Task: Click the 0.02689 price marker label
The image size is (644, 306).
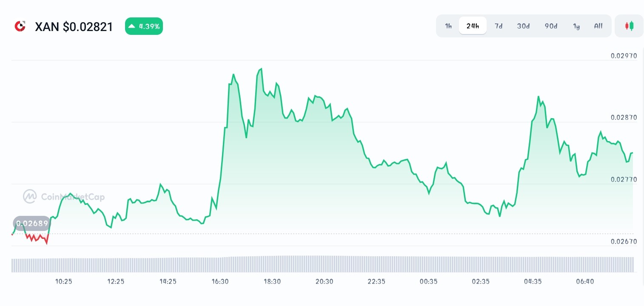Action: [x=32, y=223]
